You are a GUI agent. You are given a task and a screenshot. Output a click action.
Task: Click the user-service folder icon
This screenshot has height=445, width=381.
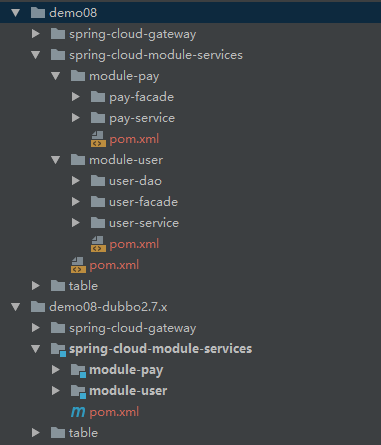[x=98, y=223]
